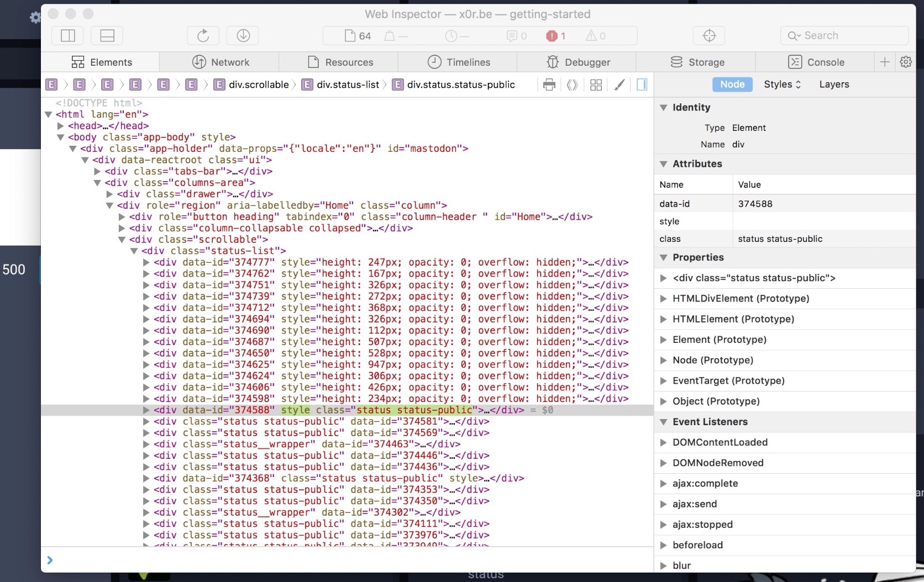Collapse the Identity section
The height and width of the screenshot is (582, 924).
[x=664, y=108]
